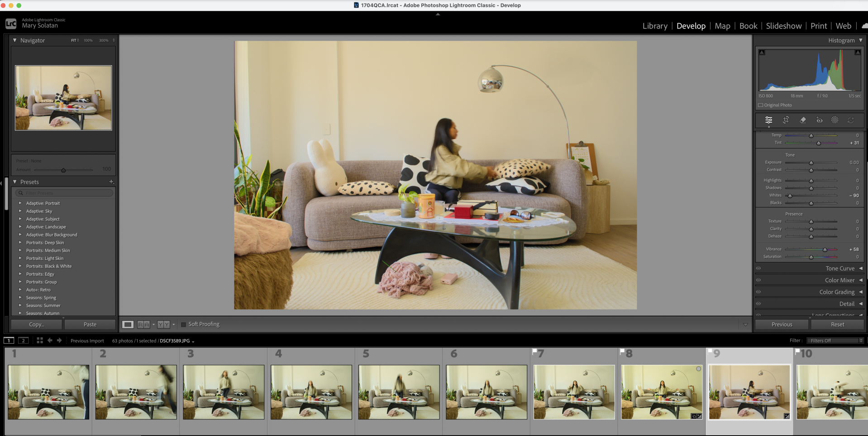The height and width of the screenshot is (436, 868).
Task: Click the Previous button
Action: 782,325
